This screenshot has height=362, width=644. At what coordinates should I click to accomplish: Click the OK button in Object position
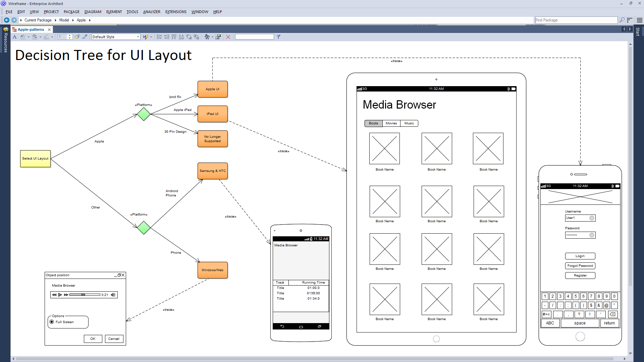click(x=93, y=339)
